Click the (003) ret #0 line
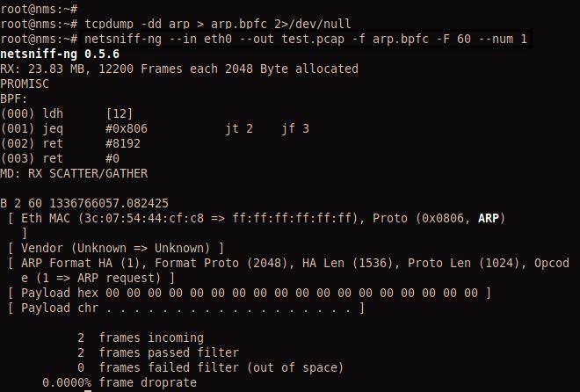This screenshot has height=392, width=580. point(60,158)
